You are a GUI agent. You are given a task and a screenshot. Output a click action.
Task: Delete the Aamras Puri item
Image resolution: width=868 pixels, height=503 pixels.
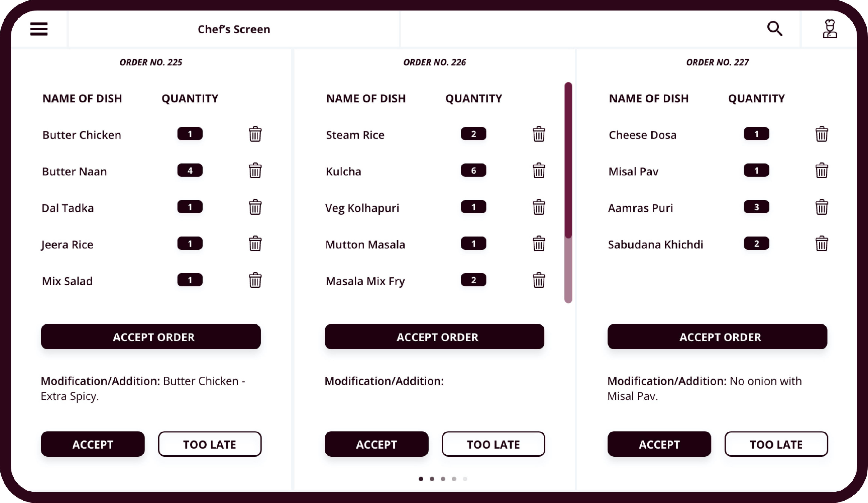(x=822, y=207)
